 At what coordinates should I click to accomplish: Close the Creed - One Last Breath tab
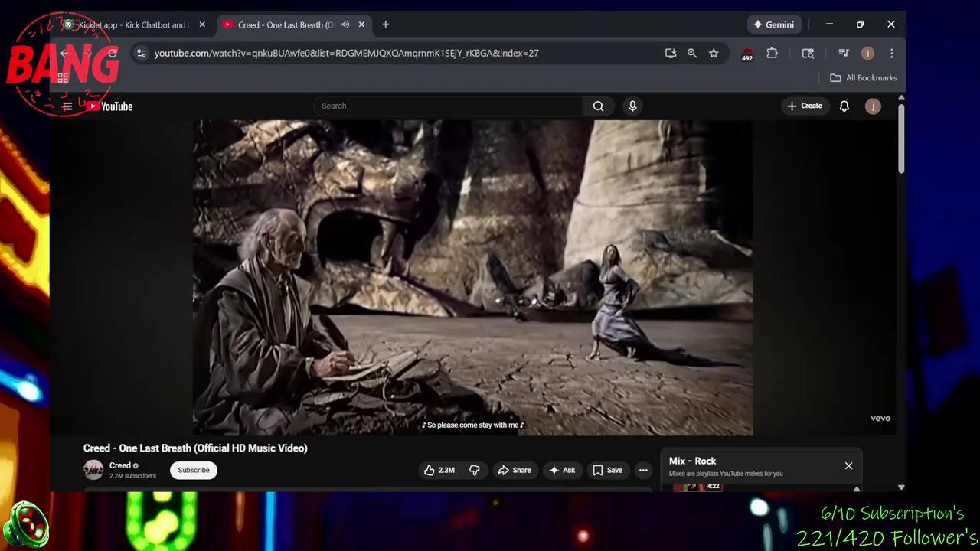point(361,24)
